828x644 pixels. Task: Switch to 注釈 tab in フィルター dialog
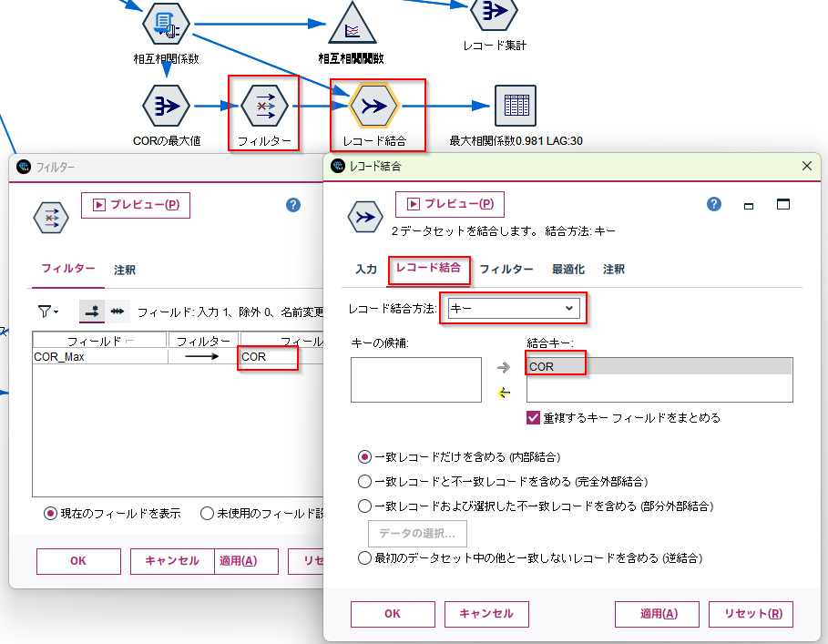pos(125,271)
